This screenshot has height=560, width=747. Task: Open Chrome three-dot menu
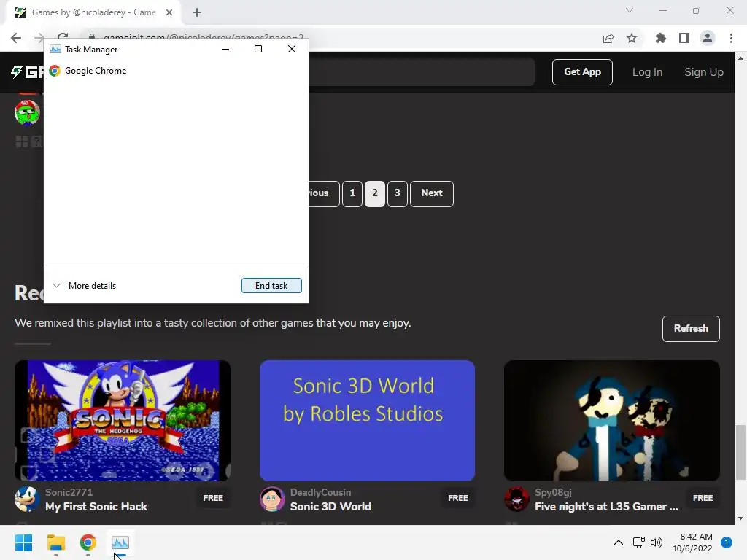coord(731,38)
